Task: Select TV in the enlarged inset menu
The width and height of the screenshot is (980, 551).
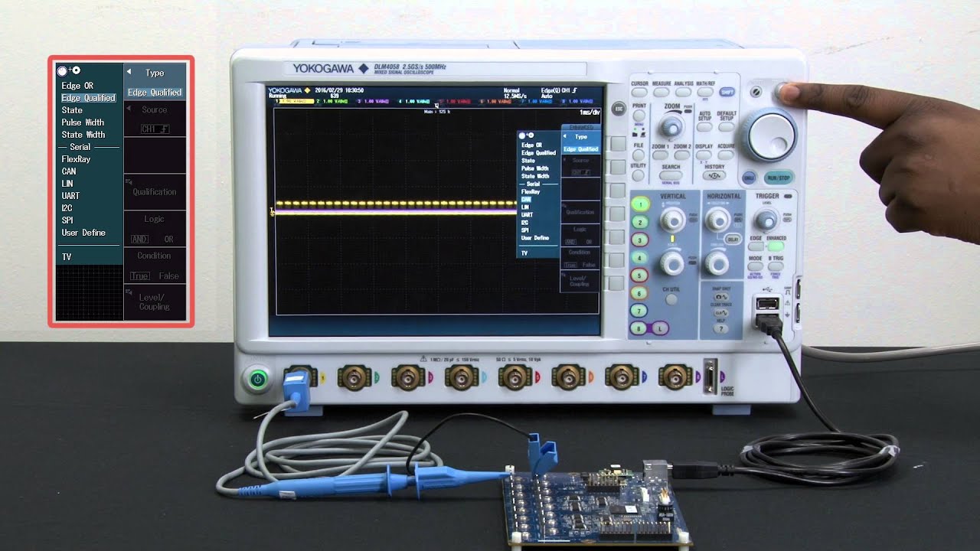Action: 67,257
